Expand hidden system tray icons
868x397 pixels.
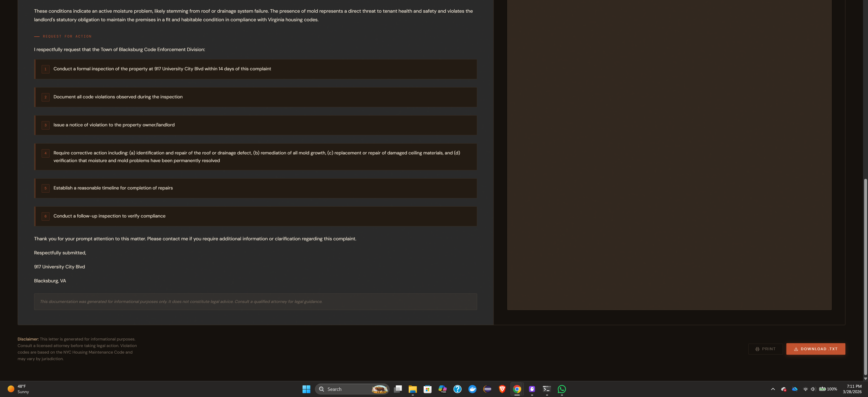click(x=773, y=389)
